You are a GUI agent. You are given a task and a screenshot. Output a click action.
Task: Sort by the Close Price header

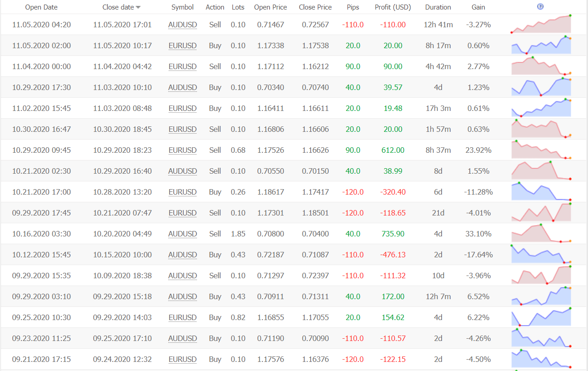(315, 7)
